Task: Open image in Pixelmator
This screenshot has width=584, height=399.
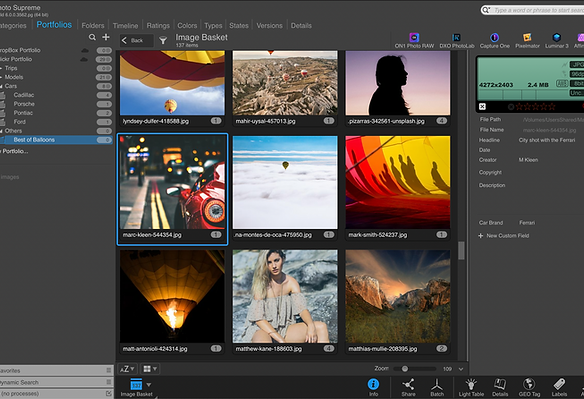Action: click(x=527, y=40)
